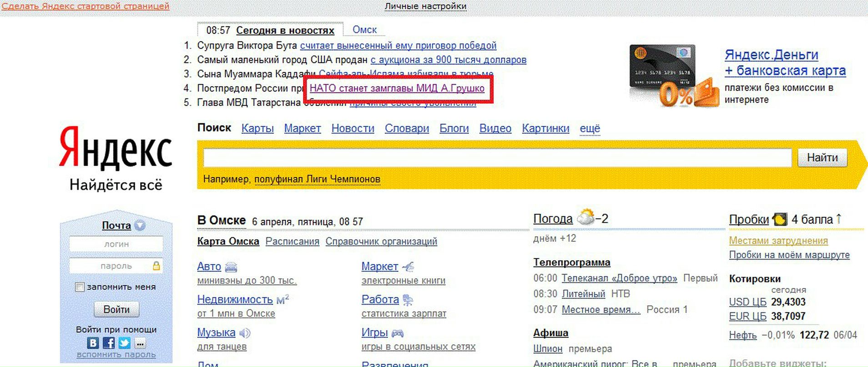Open the Литейный programme link
The width and height of the screenshot is (868, 367).
point(583,294)
